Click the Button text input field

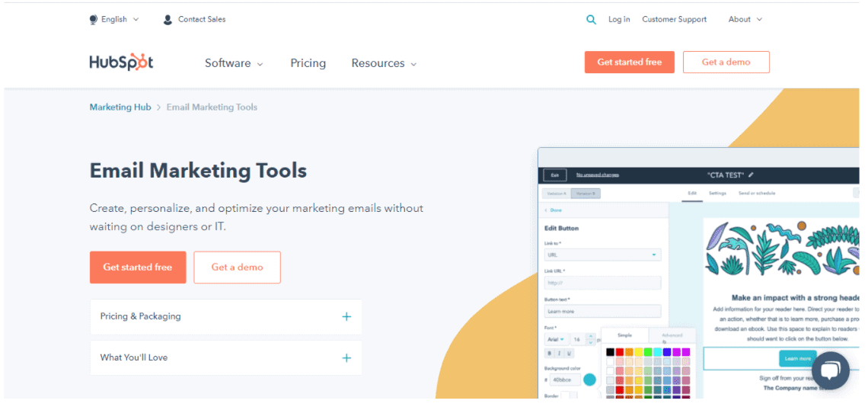coord(602,311)
